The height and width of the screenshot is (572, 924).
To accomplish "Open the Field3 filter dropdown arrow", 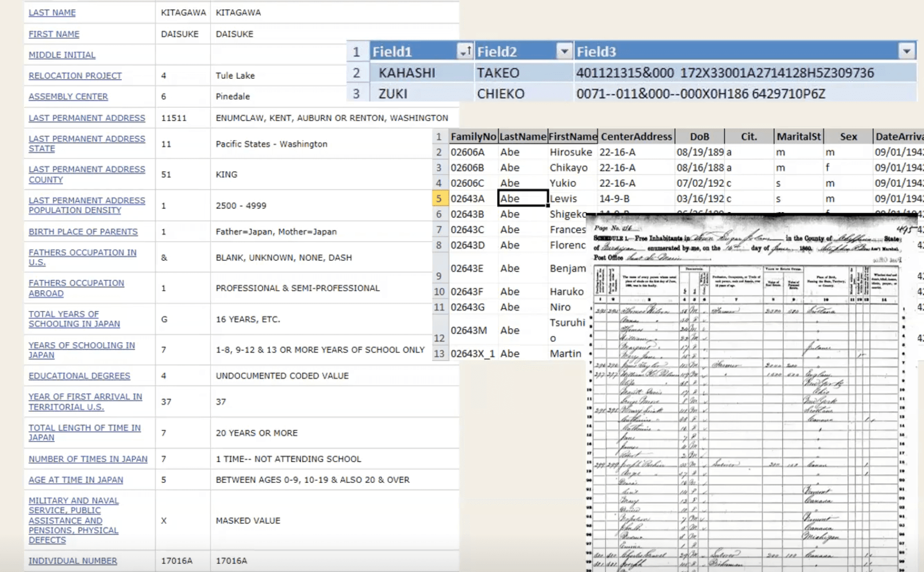I will 906,51.
